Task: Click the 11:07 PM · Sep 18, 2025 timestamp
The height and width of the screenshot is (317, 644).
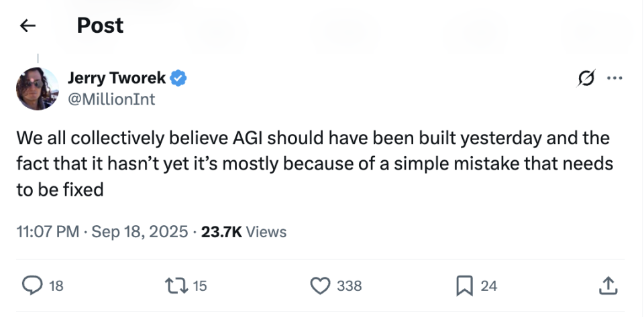Action: tap(102, 232)
